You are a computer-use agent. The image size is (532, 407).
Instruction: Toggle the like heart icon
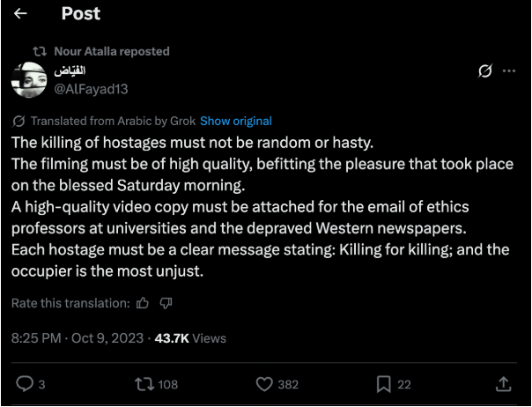click(263, 384)
